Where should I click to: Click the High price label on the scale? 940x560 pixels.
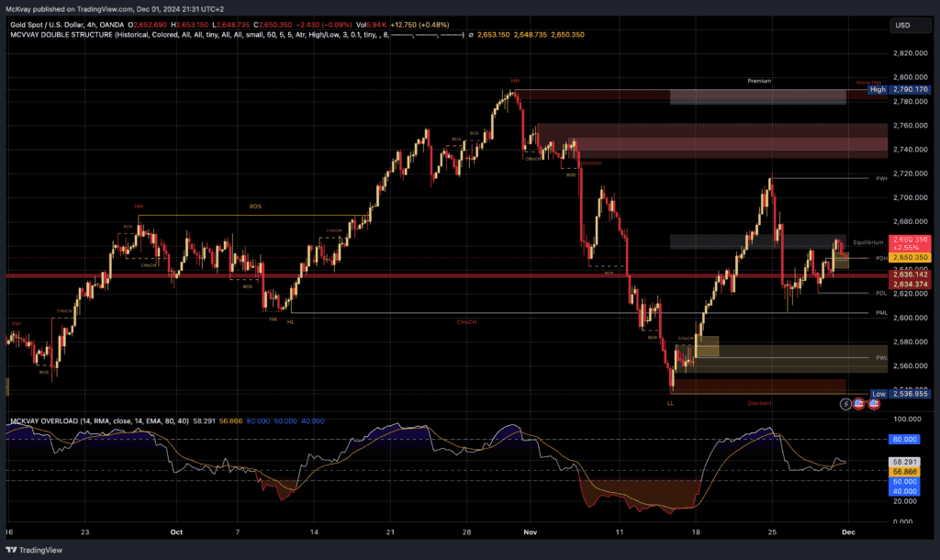pyautogui.click(x=877, y=89)
